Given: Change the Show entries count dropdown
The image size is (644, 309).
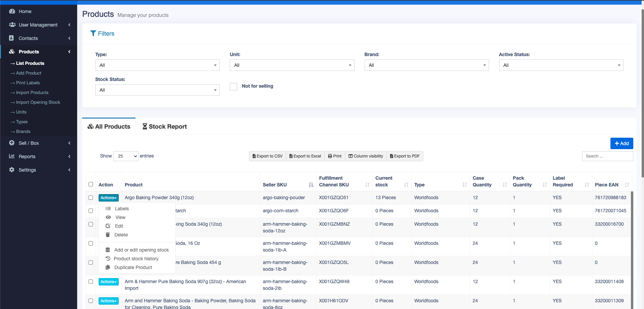Looking at the screenshot, I should coord(126,156).
